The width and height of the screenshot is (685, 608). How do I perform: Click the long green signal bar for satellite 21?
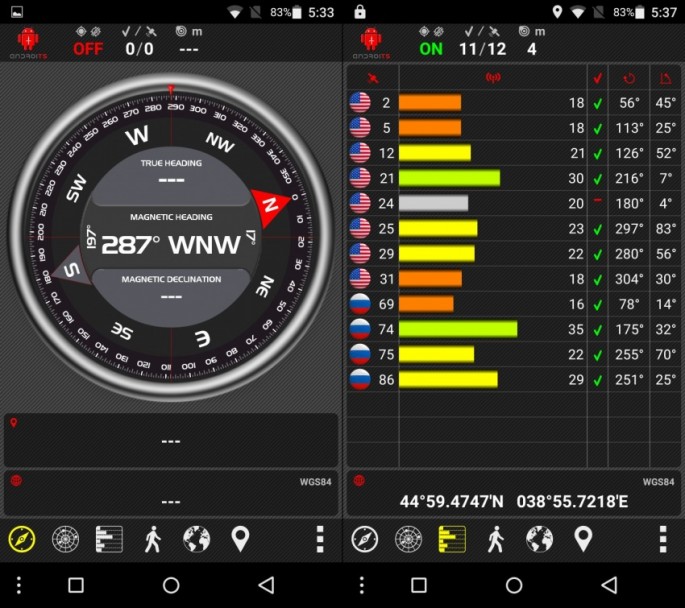click(x=449, y=178)
